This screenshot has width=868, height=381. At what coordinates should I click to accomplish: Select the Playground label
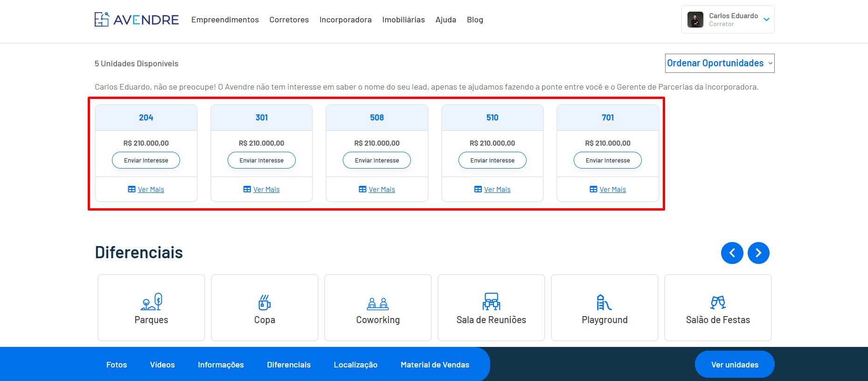coord(604,320)
